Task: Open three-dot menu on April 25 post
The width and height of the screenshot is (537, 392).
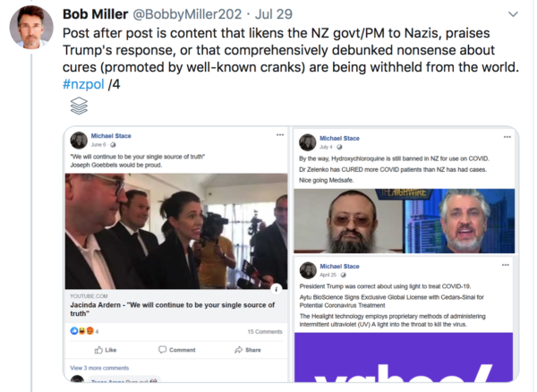Action: 506,265
